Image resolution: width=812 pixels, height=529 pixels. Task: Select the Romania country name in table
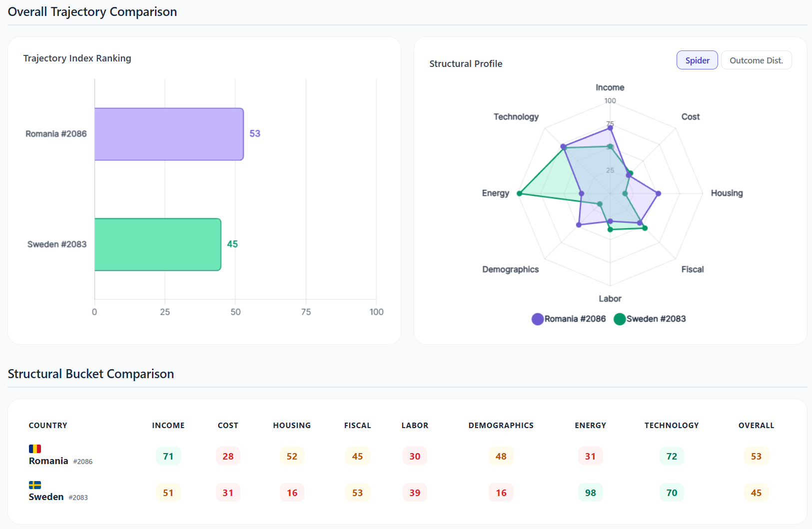[x=48, y=461]
